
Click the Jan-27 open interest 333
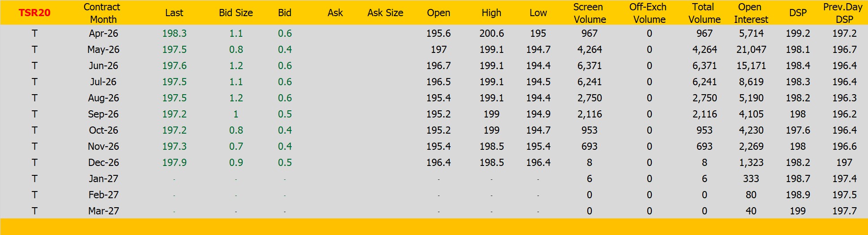(751, 179)
